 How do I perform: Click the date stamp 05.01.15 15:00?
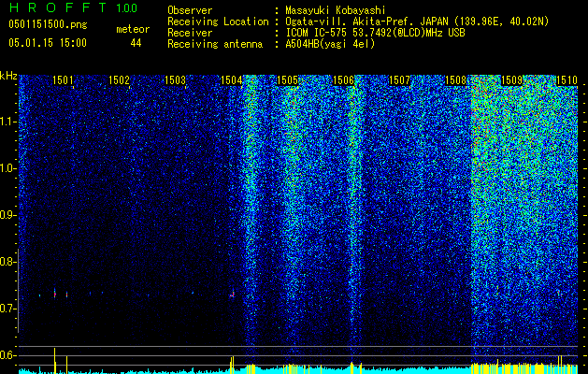coord(48,43)
